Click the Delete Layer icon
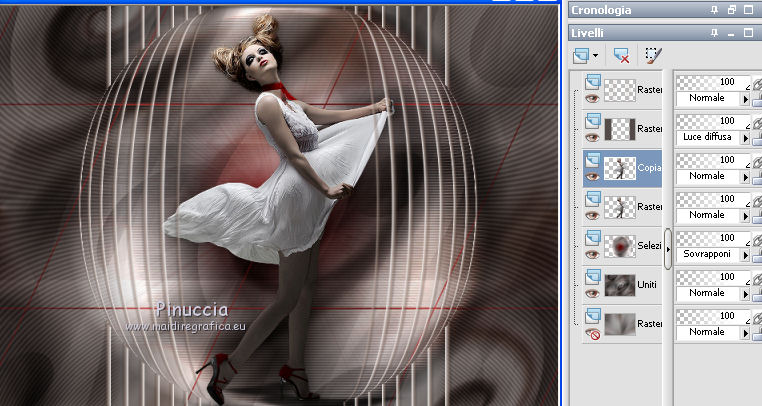This screenshot has width=762, height=406. [x=620, y=56]
